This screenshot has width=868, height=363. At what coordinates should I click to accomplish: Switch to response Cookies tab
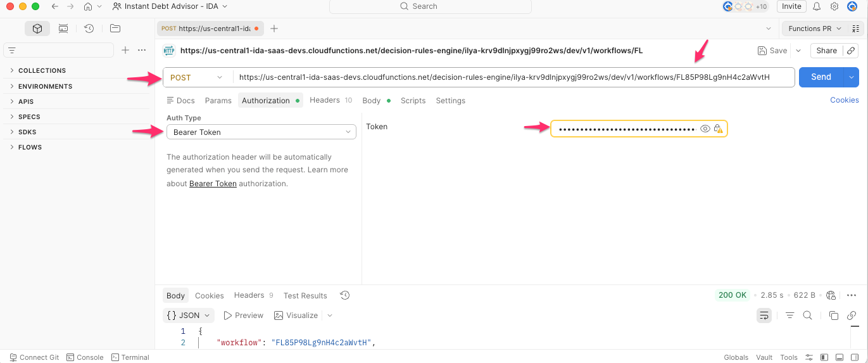[x=210, y=296]
